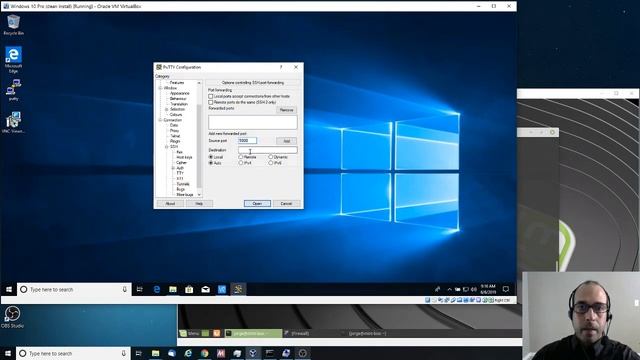Click the Open button in PuTTY
The image size is (640, 360).
[257, 203]
